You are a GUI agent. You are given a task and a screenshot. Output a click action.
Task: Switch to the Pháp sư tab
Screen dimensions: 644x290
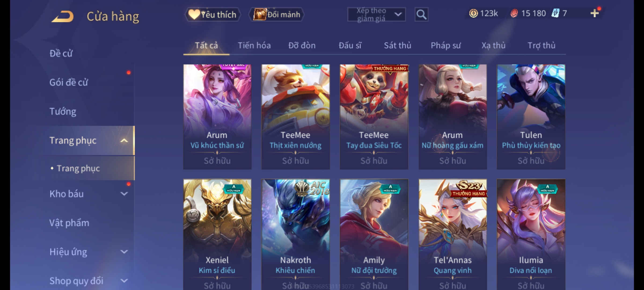pyautogui.click(x=445, y=45)
